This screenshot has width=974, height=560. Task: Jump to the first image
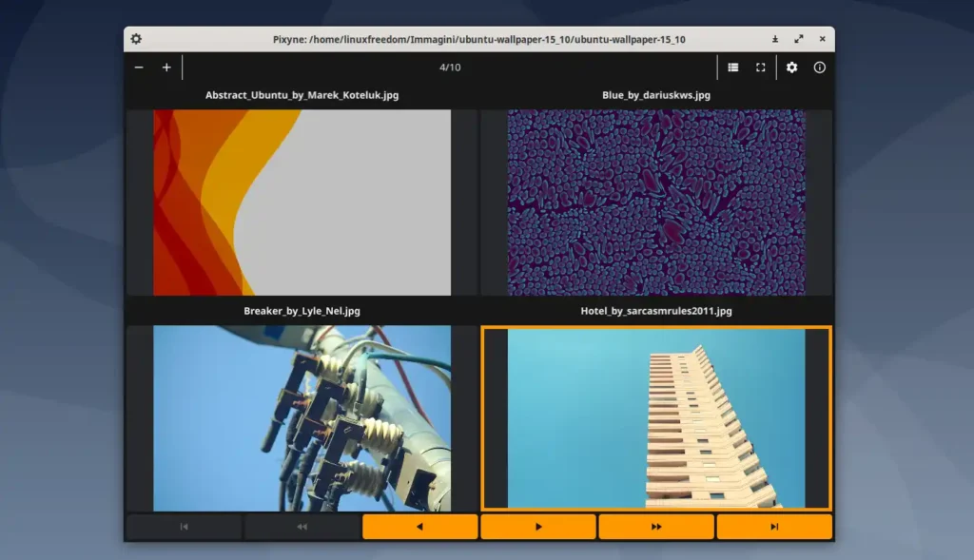(x=184, y=527)
